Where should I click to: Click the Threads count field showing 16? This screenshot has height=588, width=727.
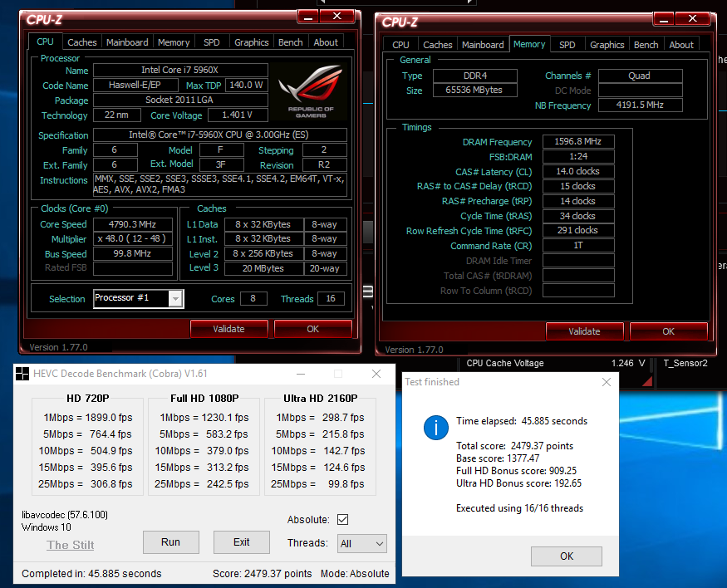coord(331,299)
